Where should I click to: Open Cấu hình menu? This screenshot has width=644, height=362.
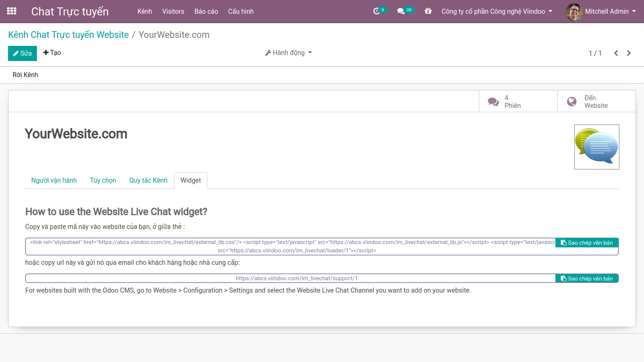click(241, 11)
